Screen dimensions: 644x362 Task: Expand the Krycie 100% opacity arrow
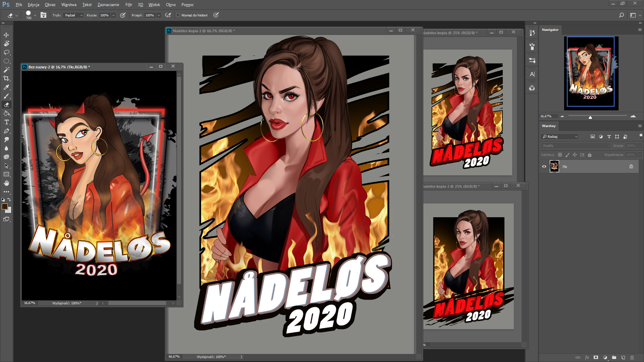(113, 15)
